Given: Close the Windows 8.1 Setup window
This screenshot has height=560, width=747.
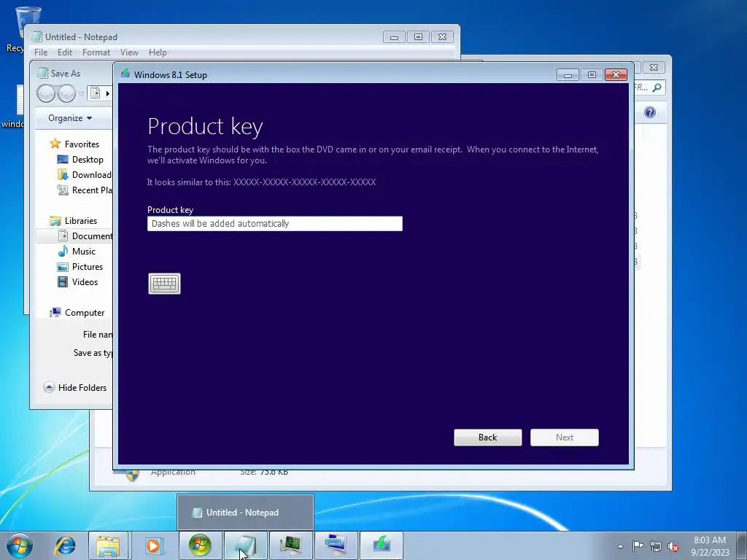Looking at the screenshot, I should [x=616, y=75].
